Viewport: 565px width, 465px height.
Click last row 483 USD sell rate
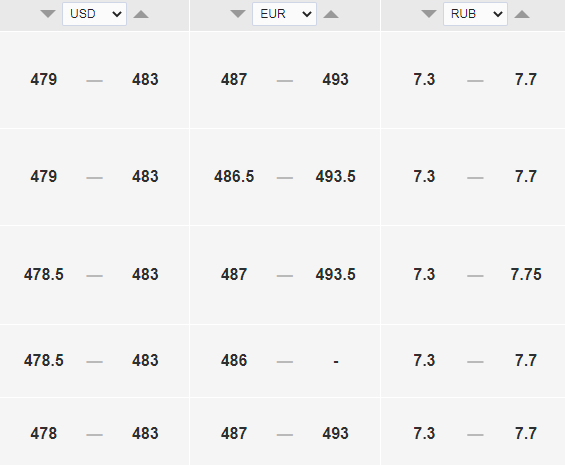[145, 433]
